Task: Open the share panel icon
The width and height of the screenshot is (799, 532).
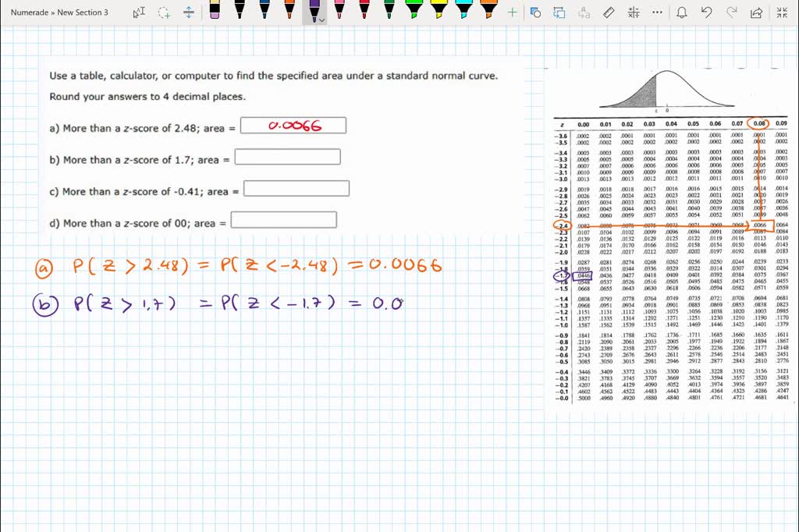Action: [x=755, y=12]
